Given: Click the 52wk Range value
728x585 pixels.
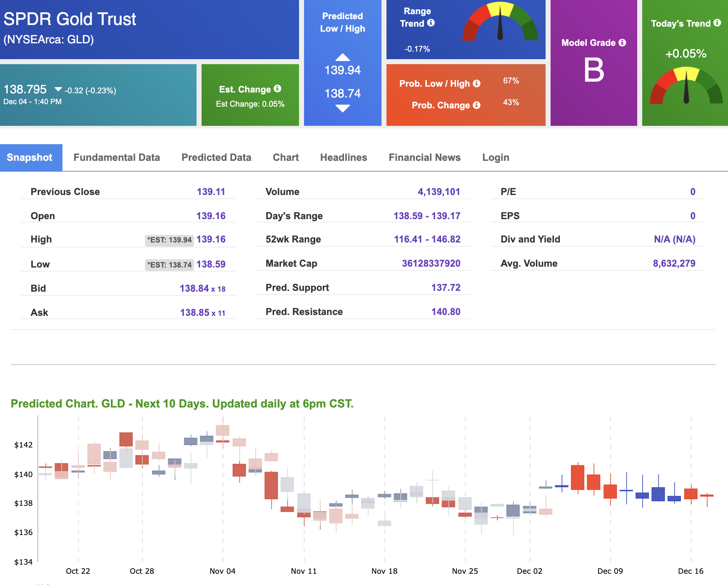Looking at the screenshot, I should click(427, 239).
